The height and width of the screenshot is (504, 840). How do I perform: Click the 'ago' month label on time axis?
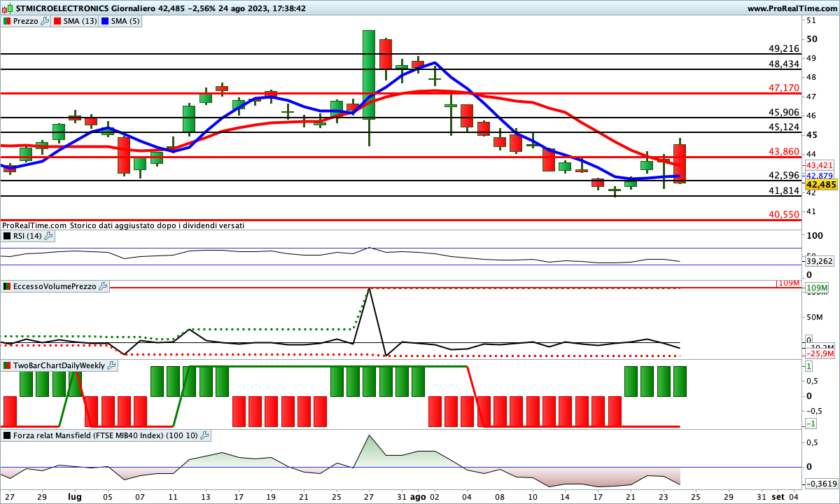point(418,496)
